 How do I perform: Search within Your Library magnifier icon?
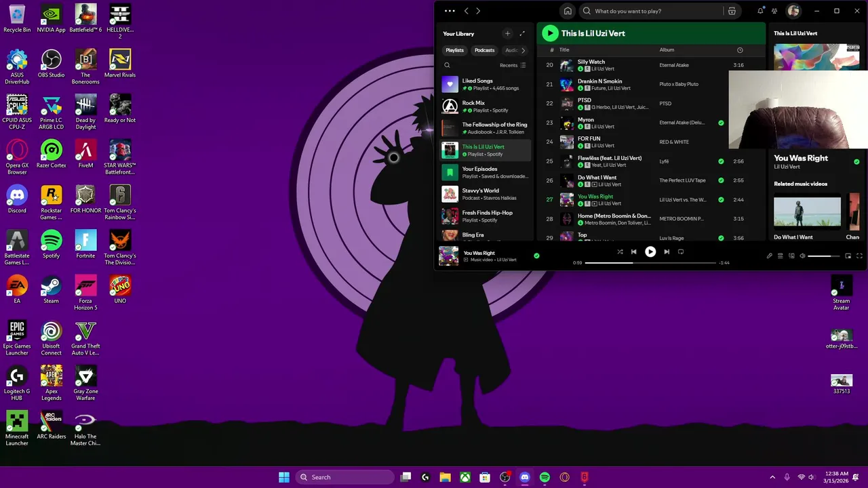tap(447, 65)
